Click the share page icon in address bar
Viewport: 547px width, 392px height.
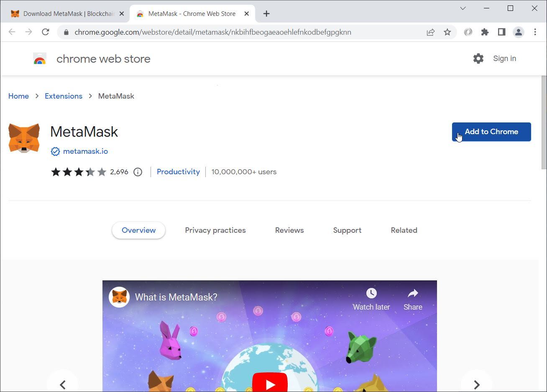(x=430, y=32)
